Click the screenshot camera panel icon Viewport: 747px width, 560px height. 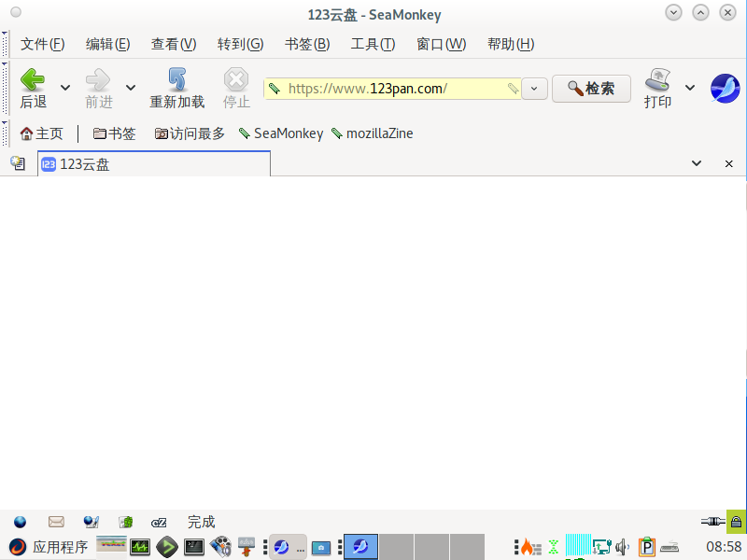point(321,548)
